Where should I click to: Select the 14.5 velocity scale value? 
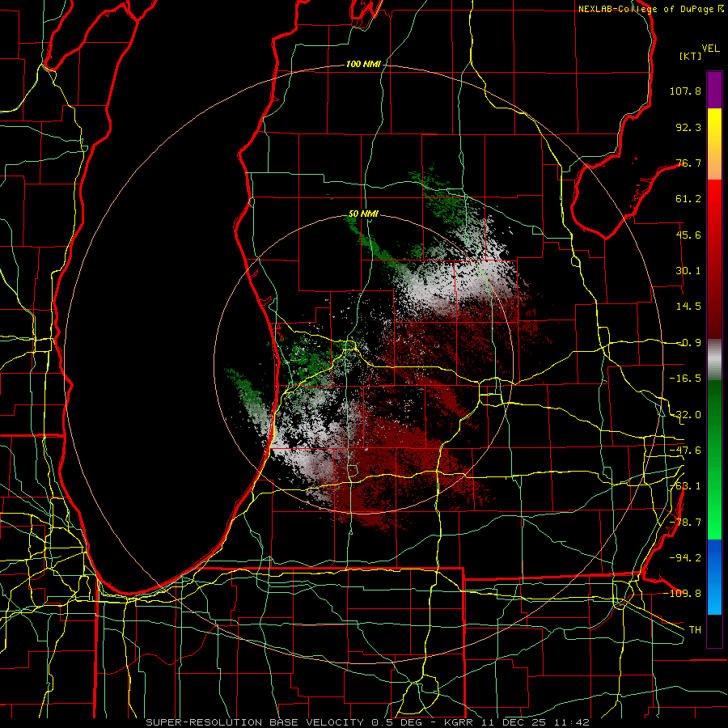click(x=688, y=307)
